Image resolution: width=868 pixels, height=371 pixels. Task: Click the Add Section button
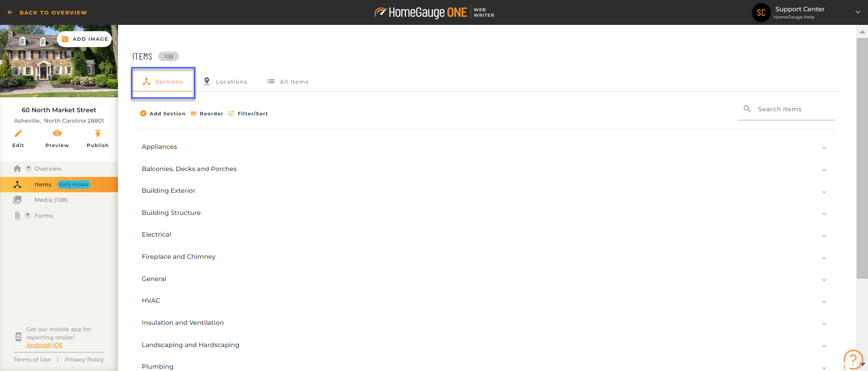pos(163,114)
